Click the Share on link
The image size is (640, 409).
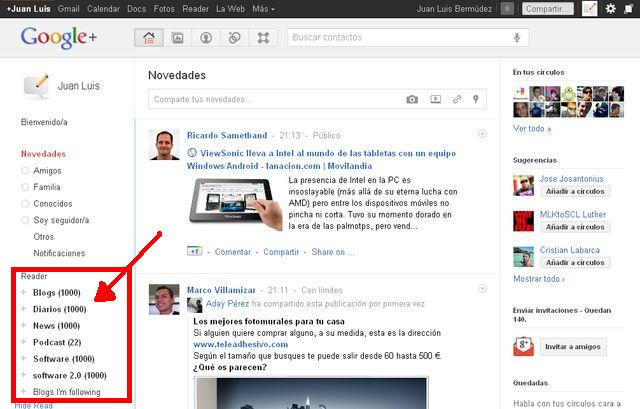pyautogui.click(x=332, y=252)
